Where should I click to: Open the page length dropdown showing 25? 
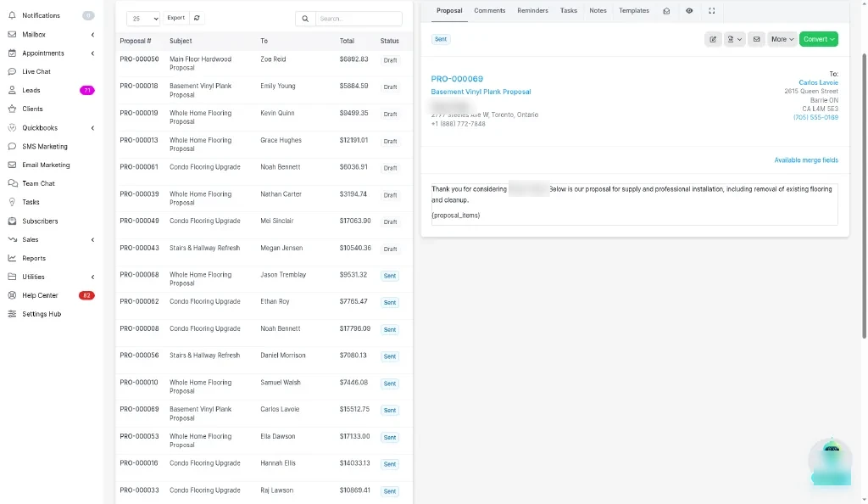tap(143, 19)
